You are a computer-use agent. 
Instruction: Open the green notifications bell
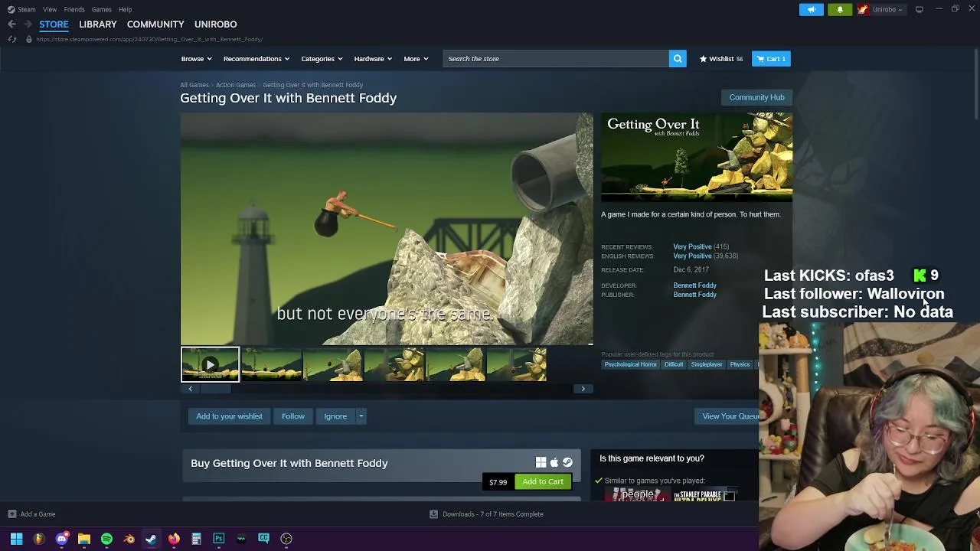[840, 9]
